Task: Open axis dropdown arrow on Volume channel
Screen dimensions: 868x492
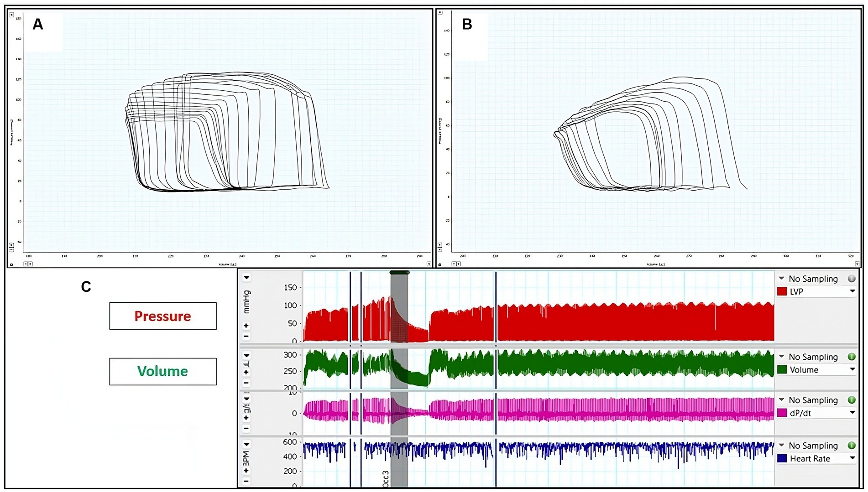Action: [x=246, y=356]
